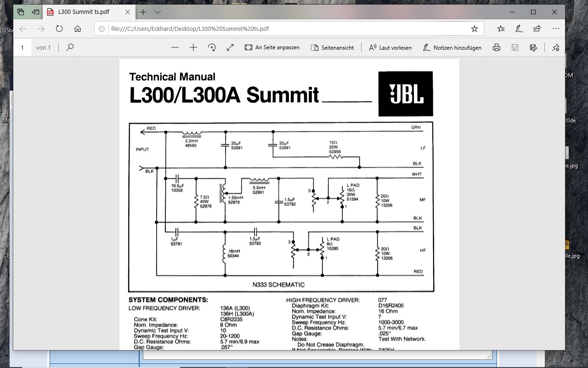
Task: Click the page number field
Action: point(23,47)
